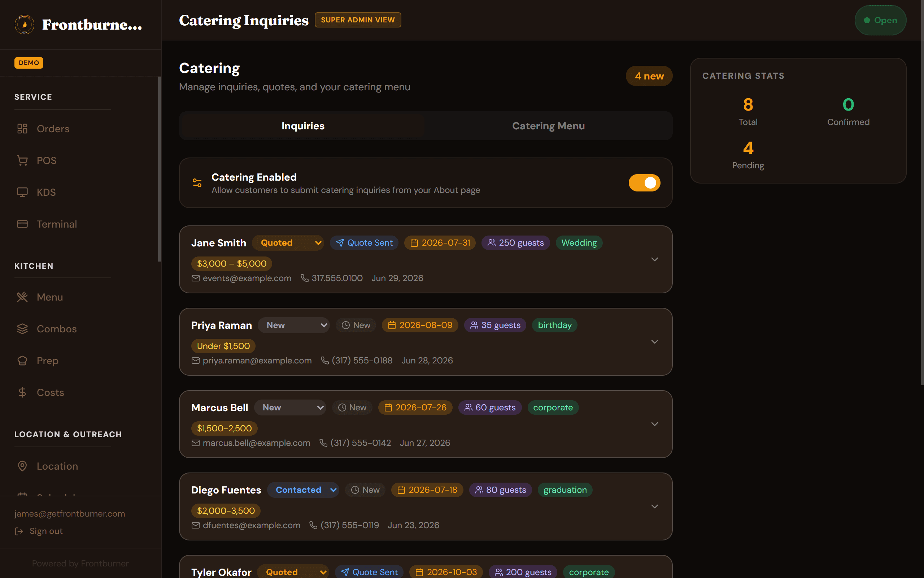Open Marcus Bell's New status dropdown

pyautogui.click(x=290, y=407)
